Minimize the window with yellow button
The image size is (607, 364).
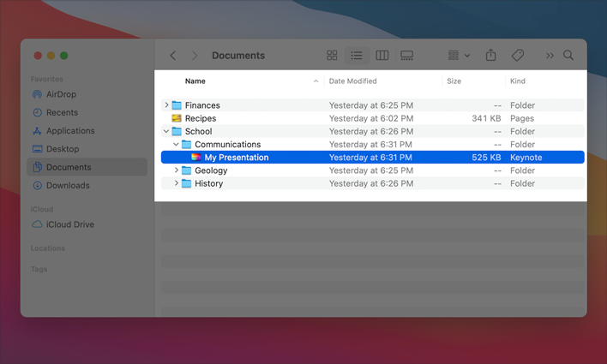coord(51,56)
